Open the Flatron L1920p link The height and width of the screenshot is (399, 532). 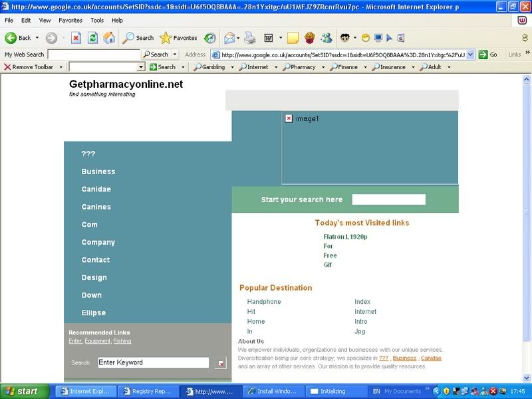pos(345,237)
